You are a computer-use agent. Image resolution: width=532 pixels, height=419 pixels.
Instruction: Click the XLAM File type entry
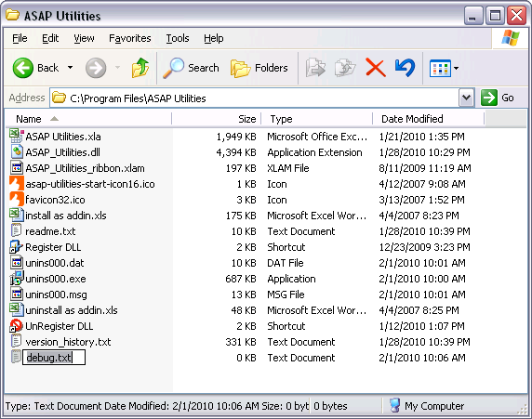coord(288,168)
